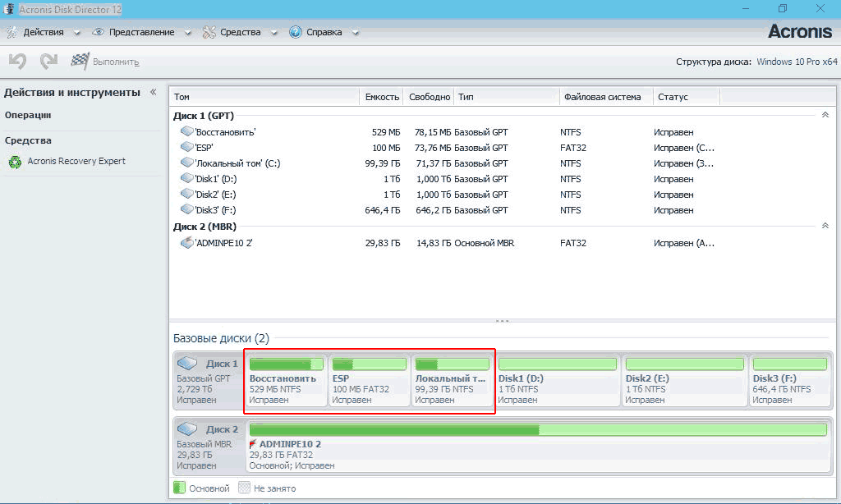Click volume icon of 'ADMINPE10 2' row
841x504 pixels.
[x=186, y=242]
